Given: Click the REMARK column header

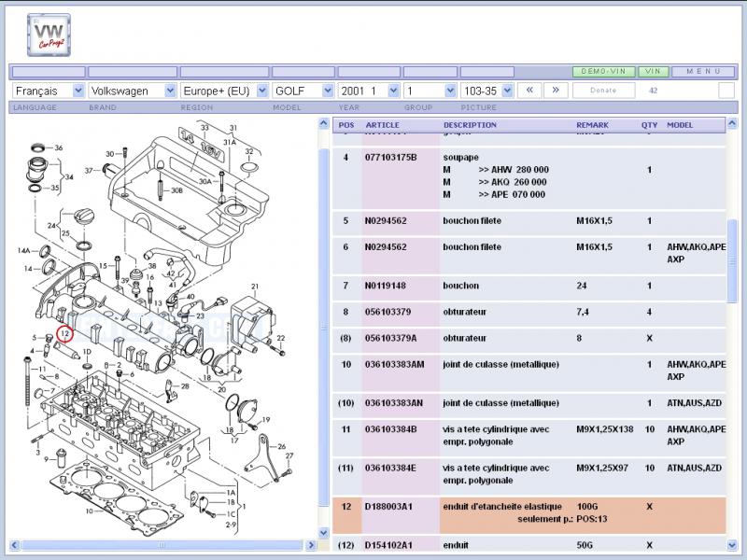Looking at the screenshot, I should 593,125.
